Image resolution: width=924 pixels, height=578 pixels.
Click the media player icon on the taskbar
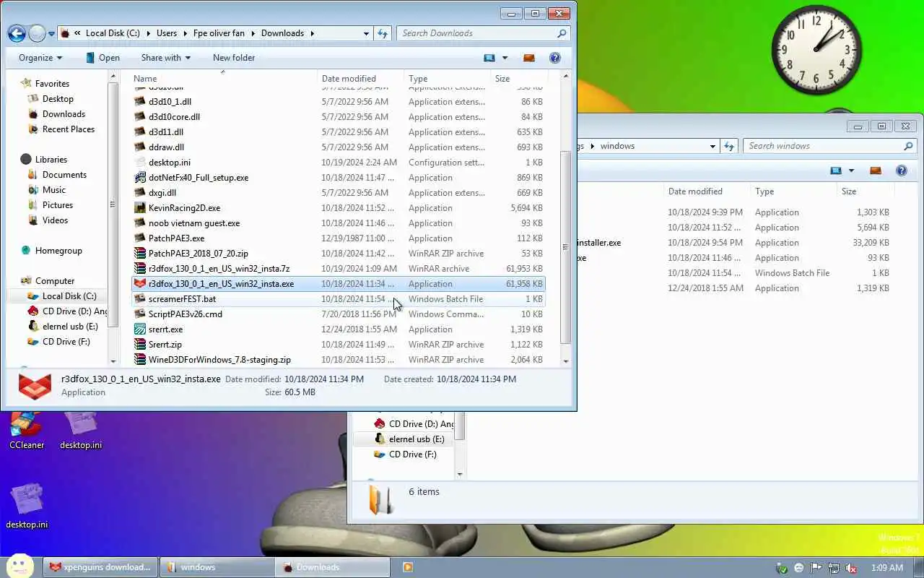[408, 567]
